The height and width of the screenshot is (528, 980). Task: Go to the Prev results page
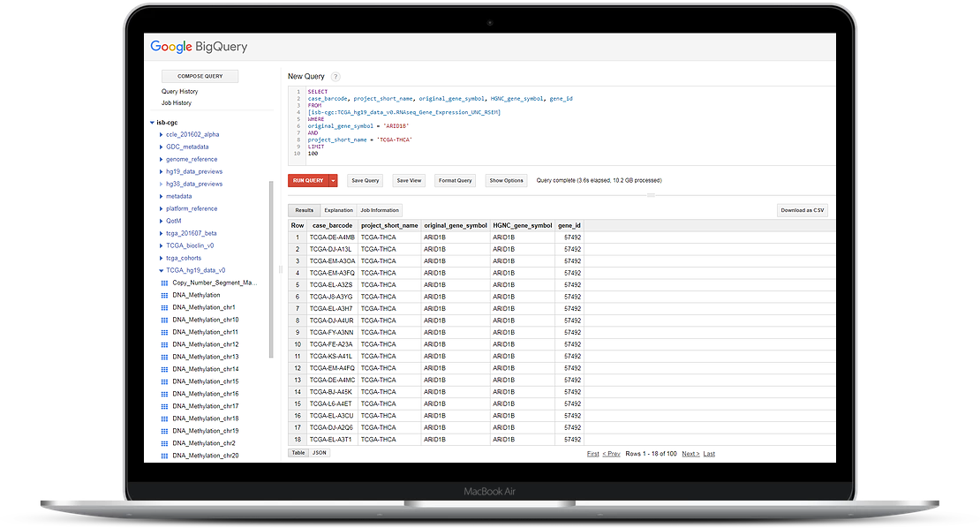tap(611, 454)
